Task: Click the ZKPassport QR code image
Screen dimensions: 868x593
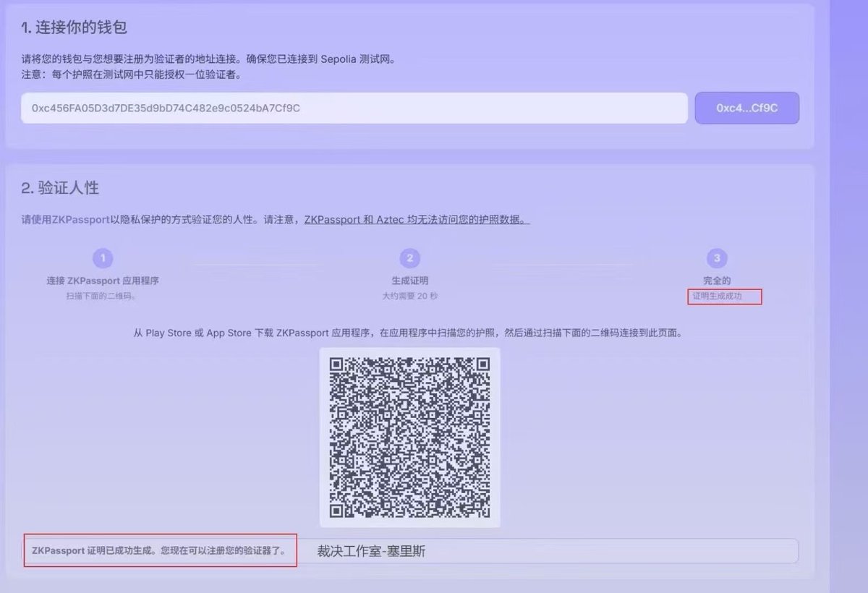Action: [409, 438]
